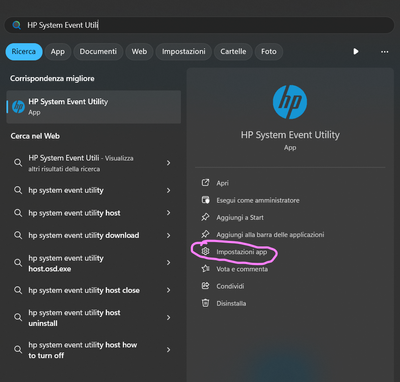Choose Esegui come amministratore
The width and height of the screenshot is (400, 382).
pyautogui.click(x=258, y=200)
